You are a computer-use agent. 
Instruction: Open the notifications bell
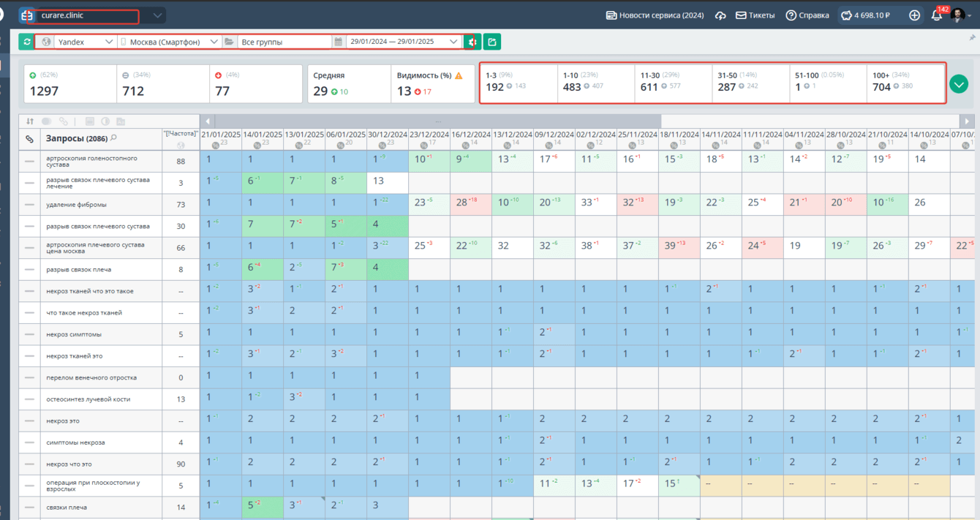coord(936,15)
